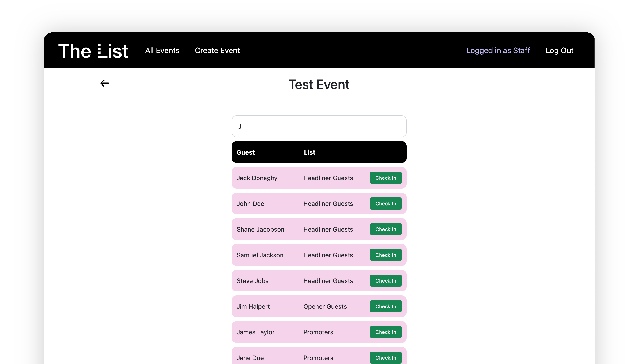Click Promoters in Jane Doe row
639x364 pixels.
318,358
